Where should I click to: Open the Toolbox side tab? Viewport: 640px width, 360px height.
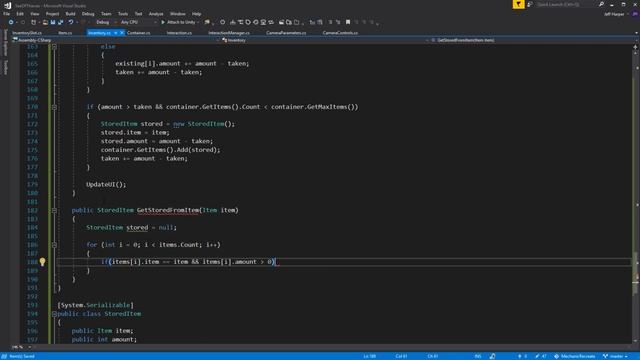5,67
